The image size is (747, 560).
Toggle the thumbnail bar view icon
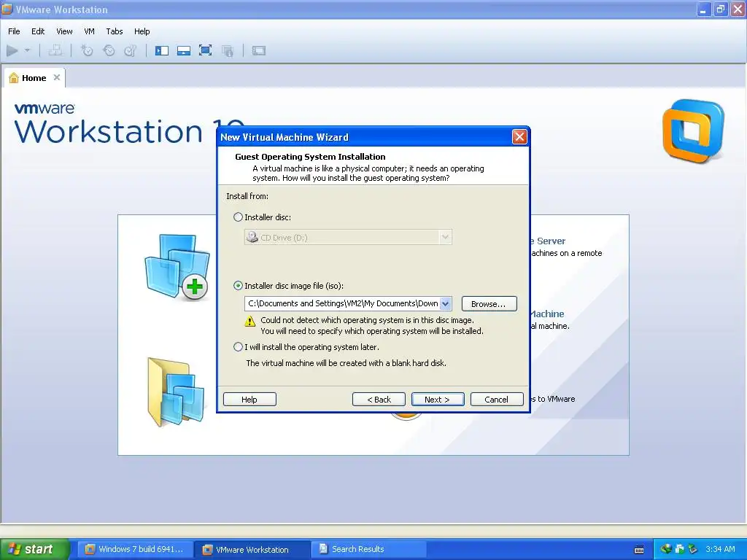click(x=184, y=50)
